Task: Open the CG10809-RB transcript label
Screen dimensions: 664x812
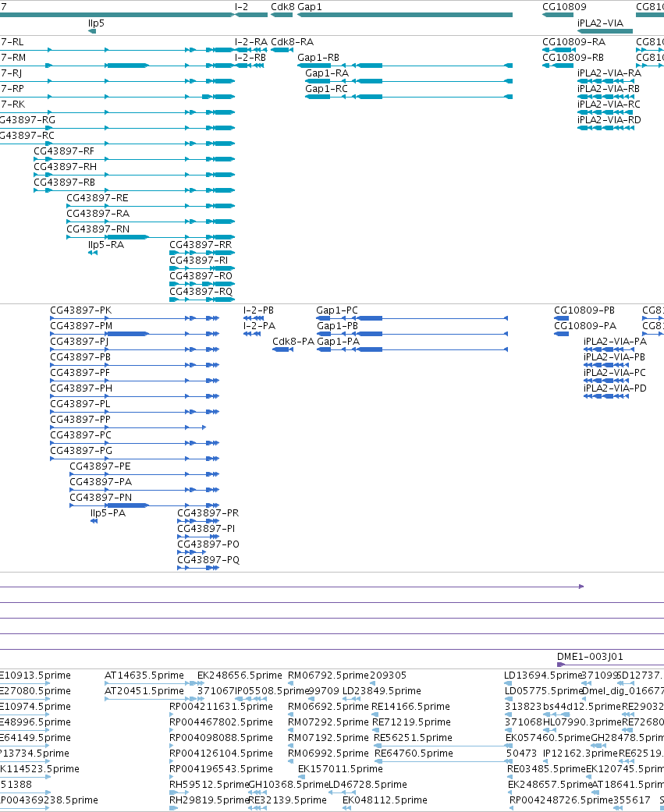Action: pyautogui.click(x=573, y=58)
